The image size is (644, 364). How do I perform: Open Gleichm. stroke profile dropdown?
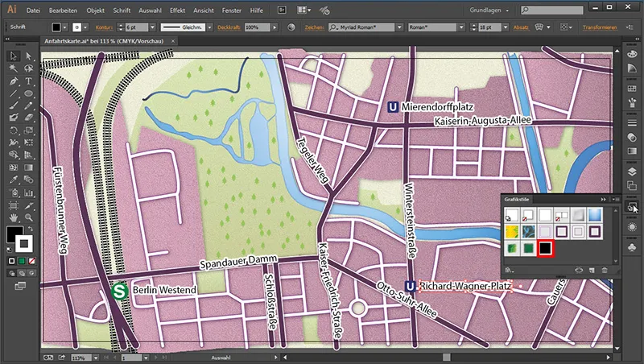click(x=209, y=27)
